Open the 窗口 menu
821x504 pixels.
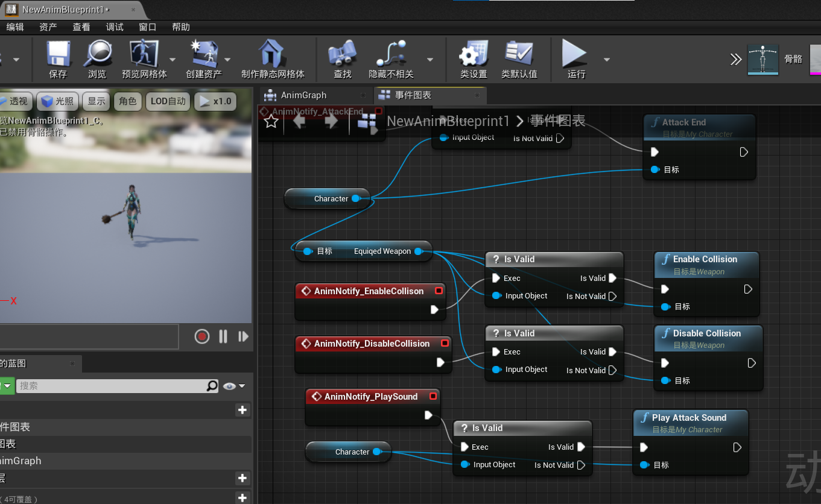pyautogui.click(x=148, y=27)
